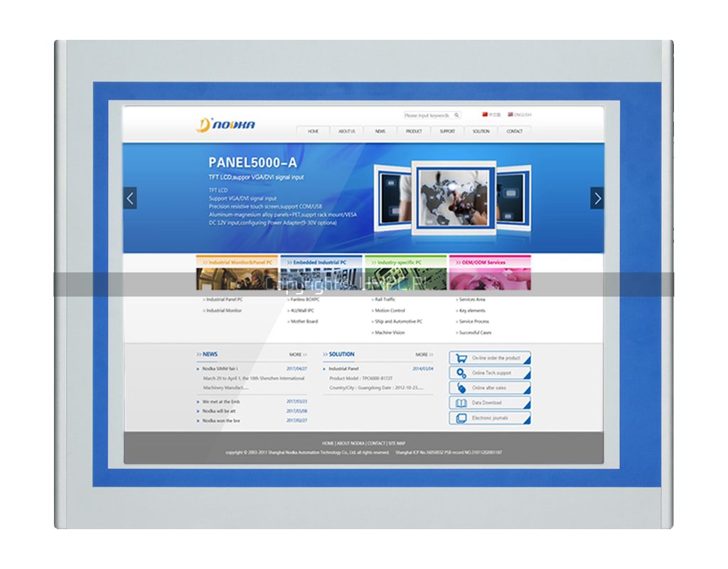Click the Electronic journals icon

click(x=461, y=418)
